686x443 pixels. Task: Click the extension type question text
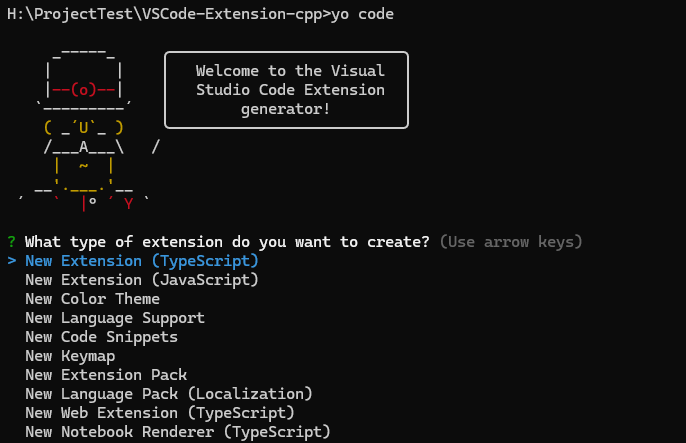(x=227, y=242)
